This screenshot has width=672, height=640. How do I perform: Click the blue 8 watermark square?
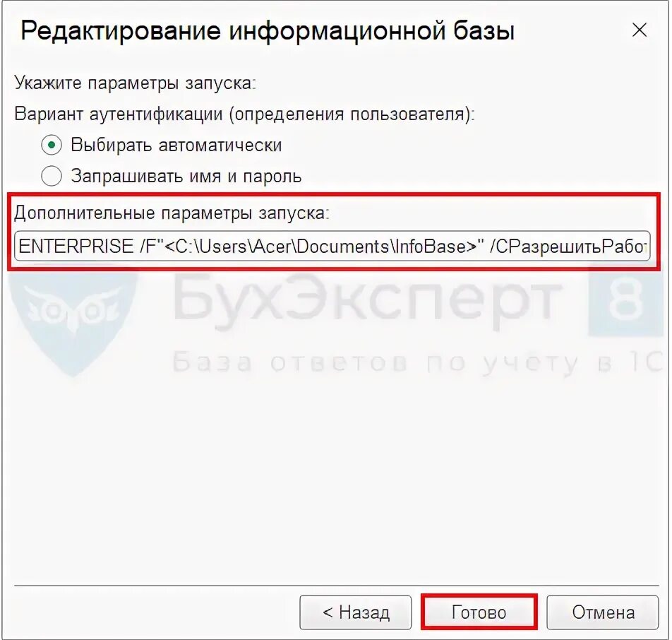click(x=625, y=300)
